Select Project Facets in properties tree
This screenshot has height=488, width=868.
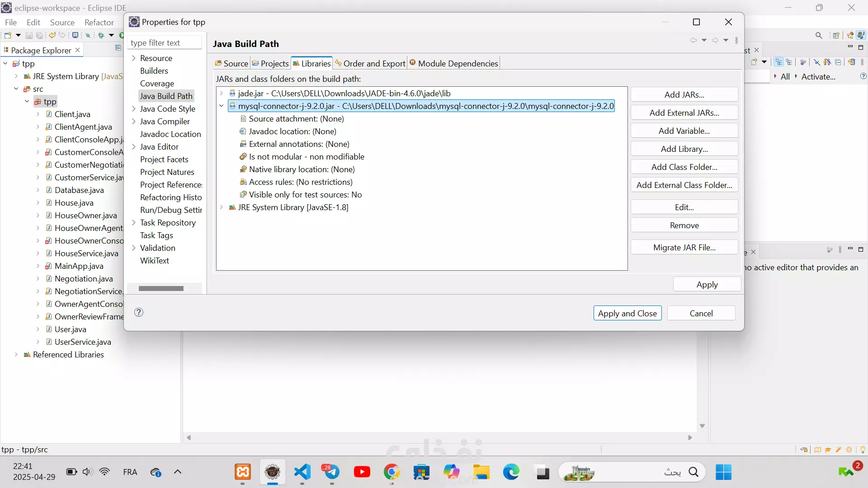[x=164, y=159]
